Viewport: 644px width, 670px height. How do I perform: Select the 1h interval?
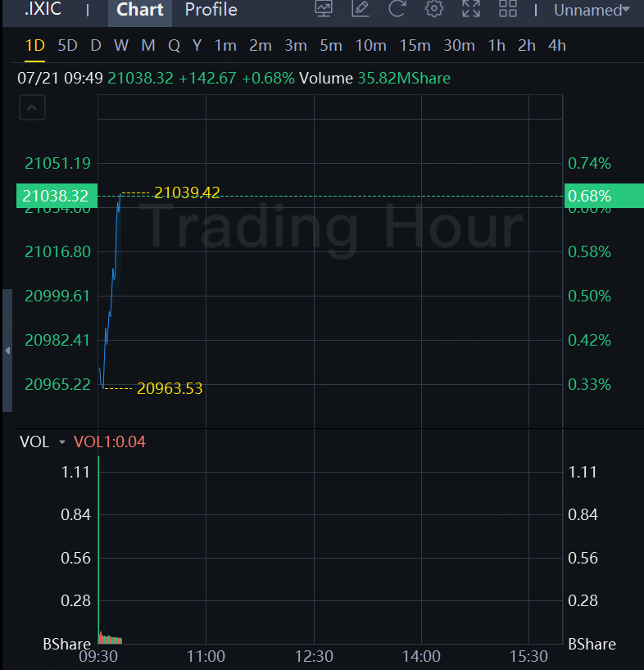[497, 46]
